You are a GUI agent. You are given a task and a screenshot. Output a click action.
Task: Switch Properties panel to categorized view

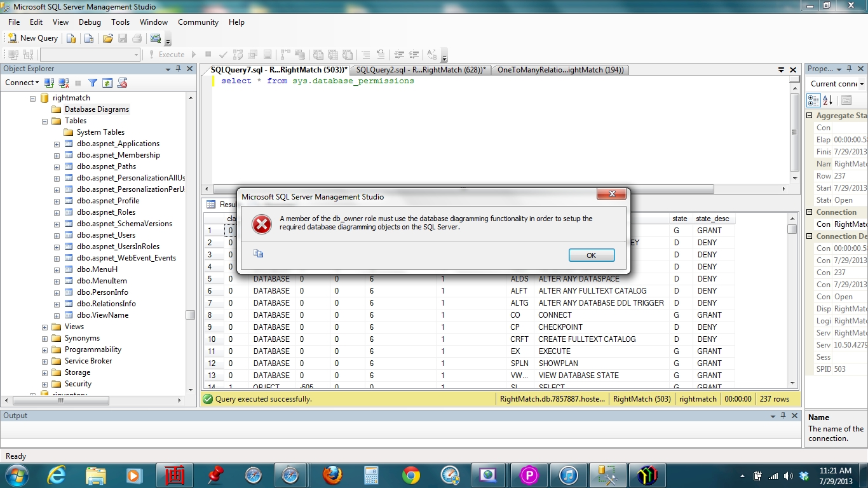(x=813, y=100)
